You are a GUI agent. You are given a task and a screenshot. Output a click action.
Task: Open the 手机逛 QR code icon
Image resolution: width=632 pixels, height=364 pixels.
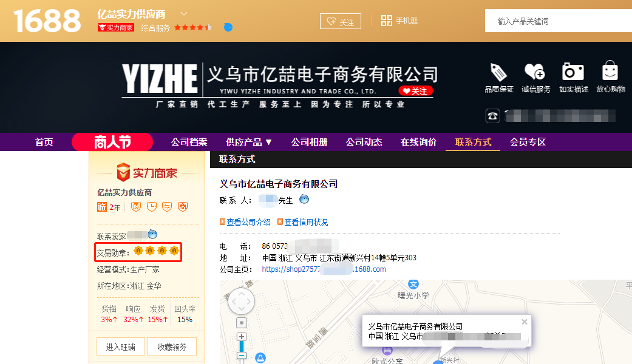[x=387, y=21]
